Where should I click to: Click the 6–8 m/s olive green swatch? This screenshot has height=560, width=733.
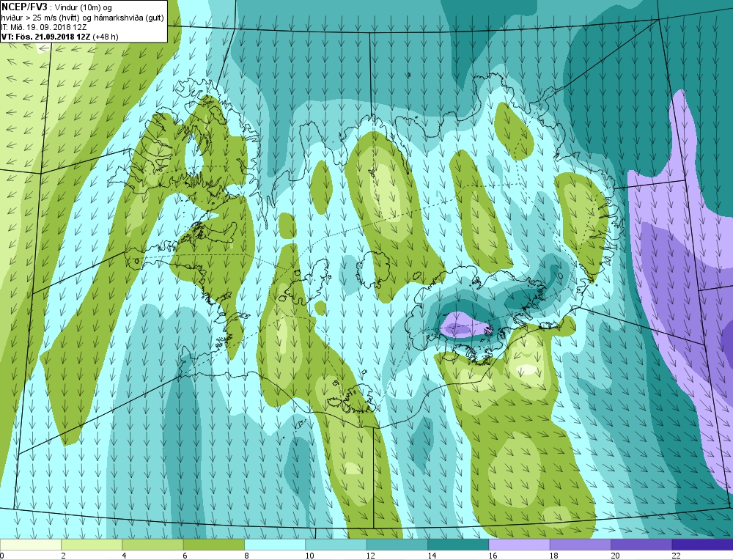(213, 545)
